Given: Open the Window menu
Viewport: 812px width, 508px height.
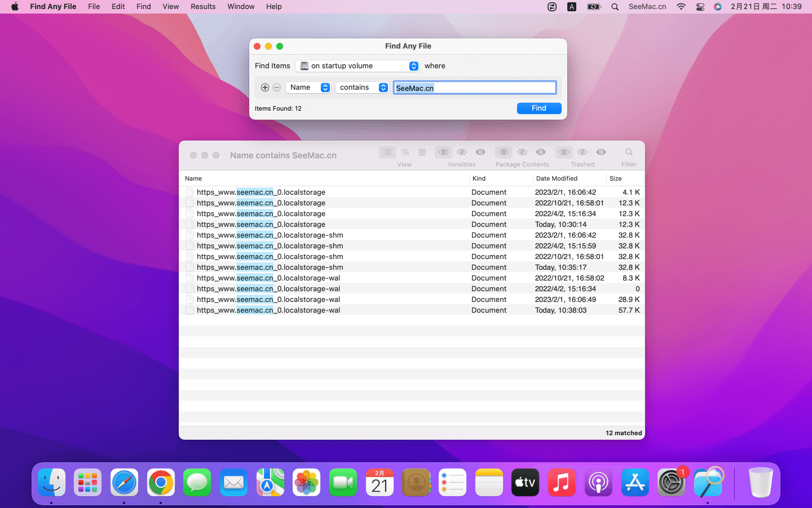Looking at the screenshot, I should [241, 7].
